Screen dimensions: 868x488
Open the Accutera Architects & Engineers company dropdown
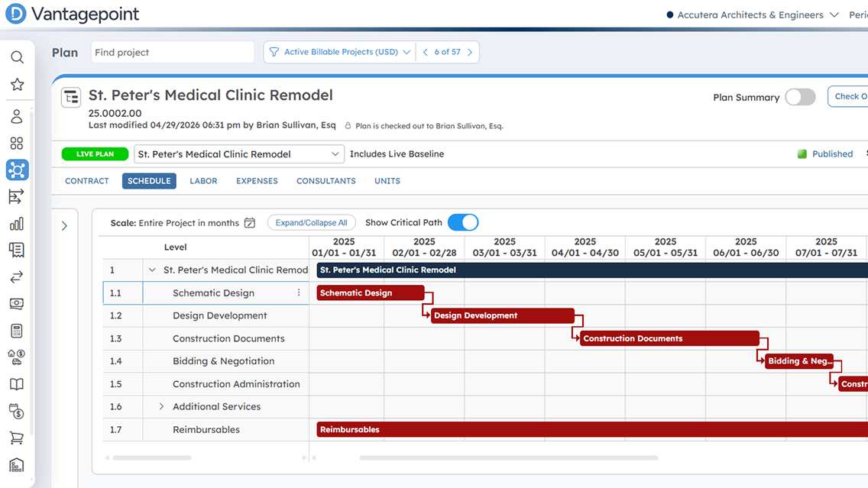753,15
